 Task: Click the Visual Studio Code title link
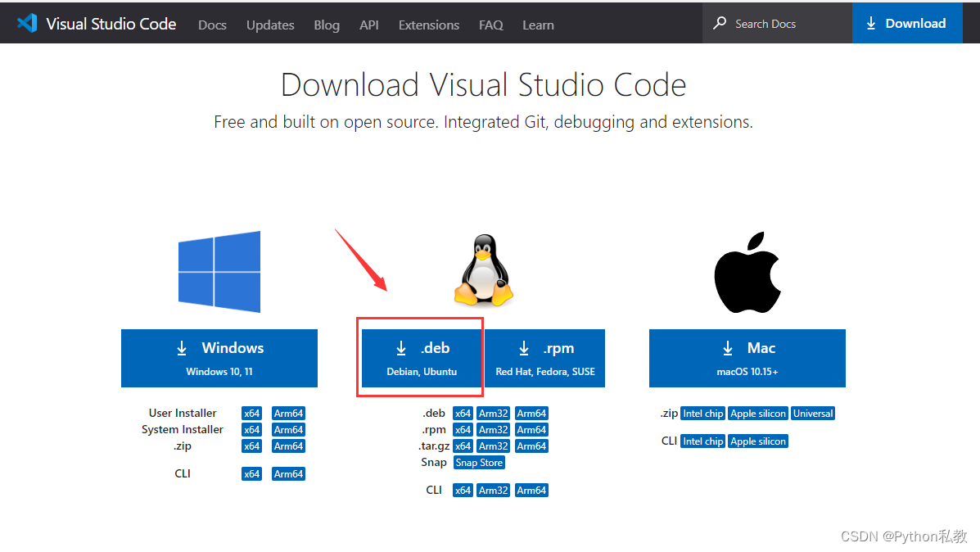pos(111,24)
